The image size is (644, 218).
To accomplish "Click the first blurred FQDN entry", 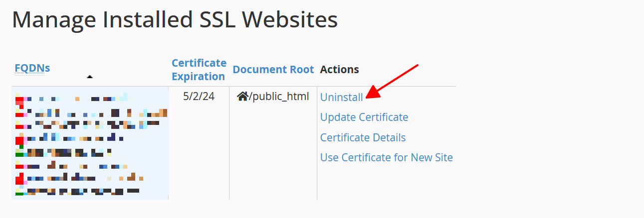I will 75,98.
